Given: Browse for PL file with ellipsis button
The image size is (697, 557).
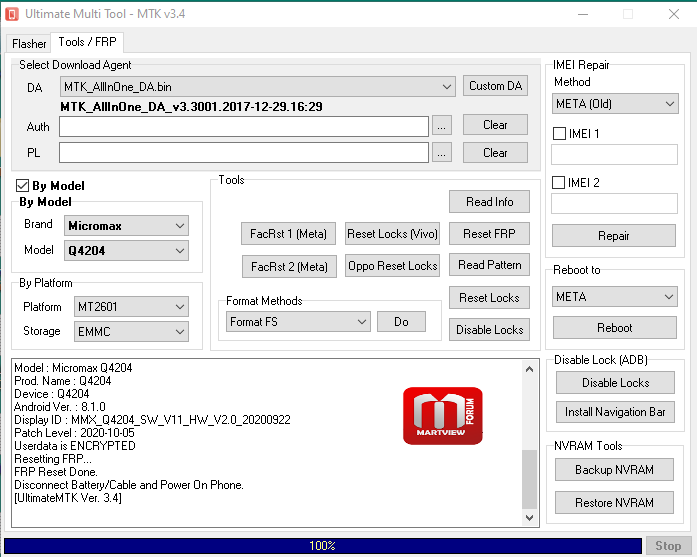Looking at the screenshot, I should 441,152.
